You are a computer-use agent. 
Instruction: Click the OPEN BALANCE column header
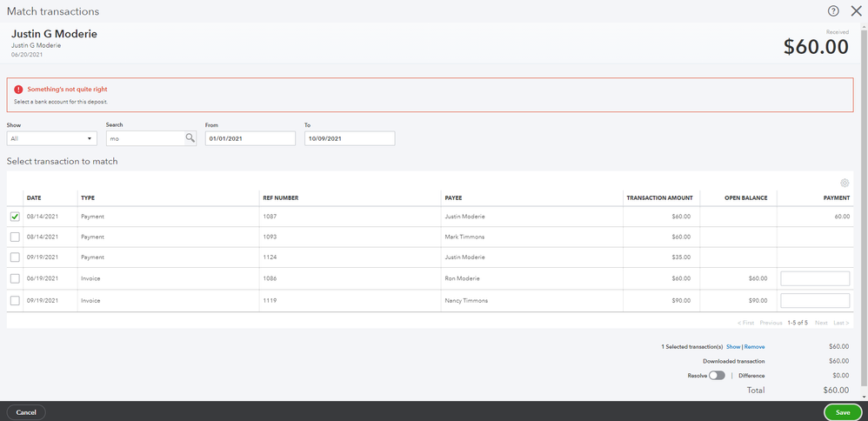(745, 197)
